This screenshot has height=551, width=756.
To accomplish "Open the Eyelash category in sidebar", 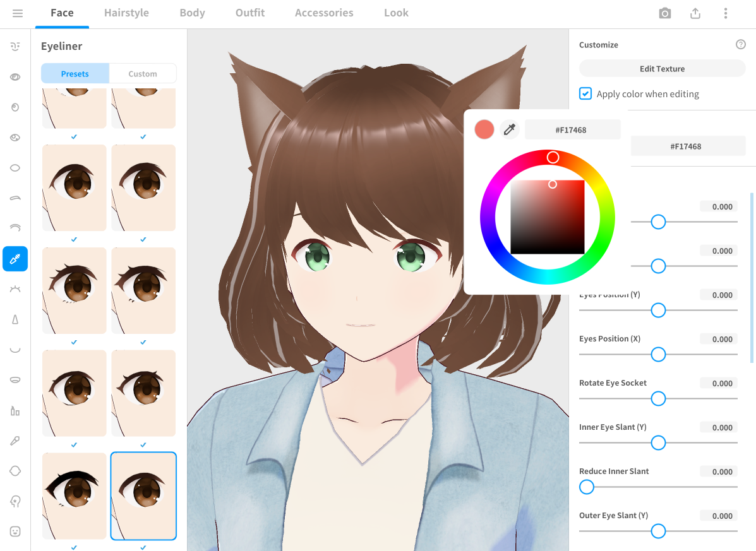I will click(15, 289).
